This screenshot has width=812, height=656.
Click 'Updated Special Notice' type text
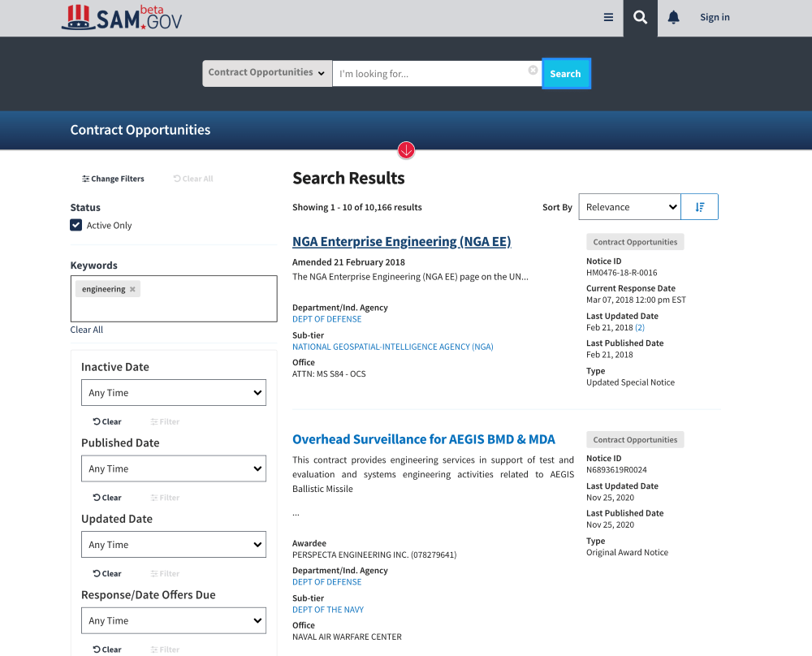pyautogui.click(x=630, y=382)
